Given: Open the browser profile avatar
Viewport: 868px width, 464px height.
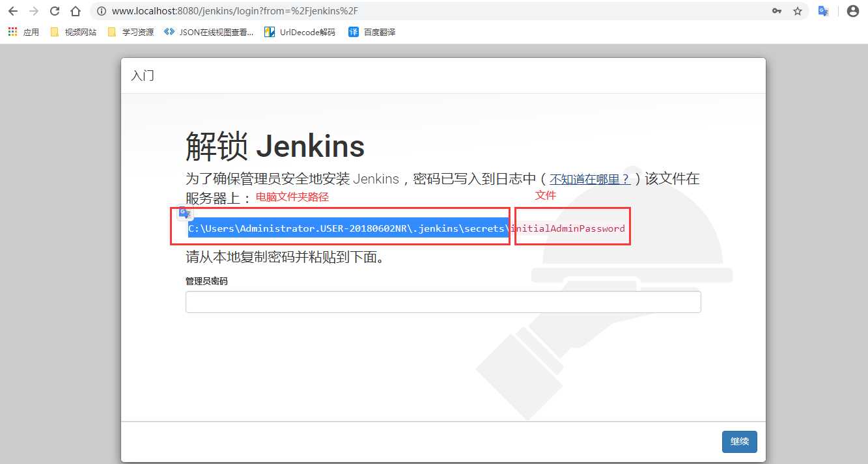Looking at the screenshot, I should click(x=852, y=11).
